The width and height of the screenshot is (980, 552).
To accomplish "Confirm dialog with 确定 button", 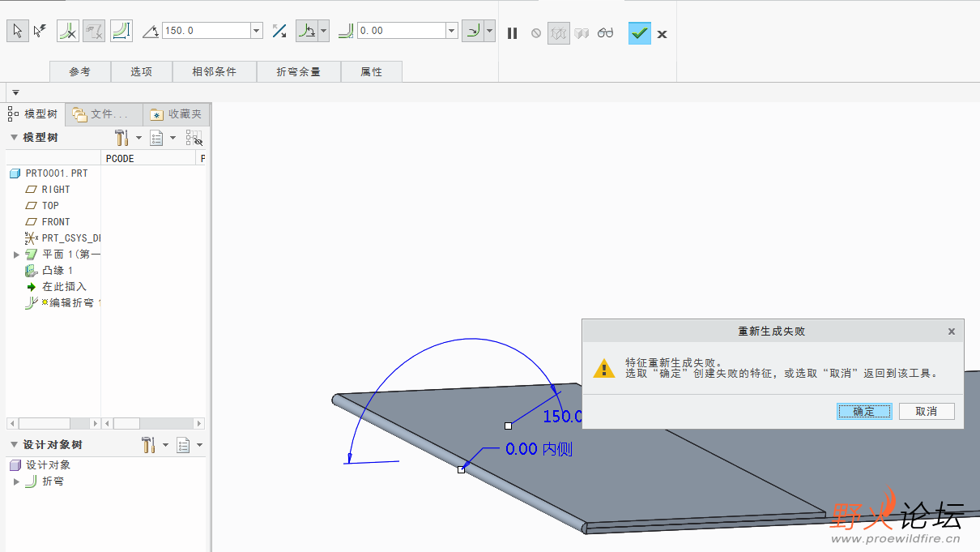I will 864,411.
